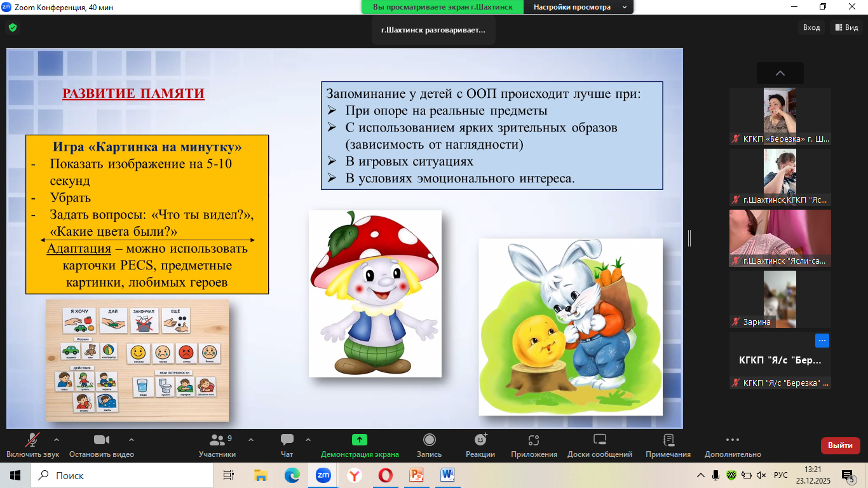
Task: Open the Participants (Участники) panel
Action: [x=217, y=440]
